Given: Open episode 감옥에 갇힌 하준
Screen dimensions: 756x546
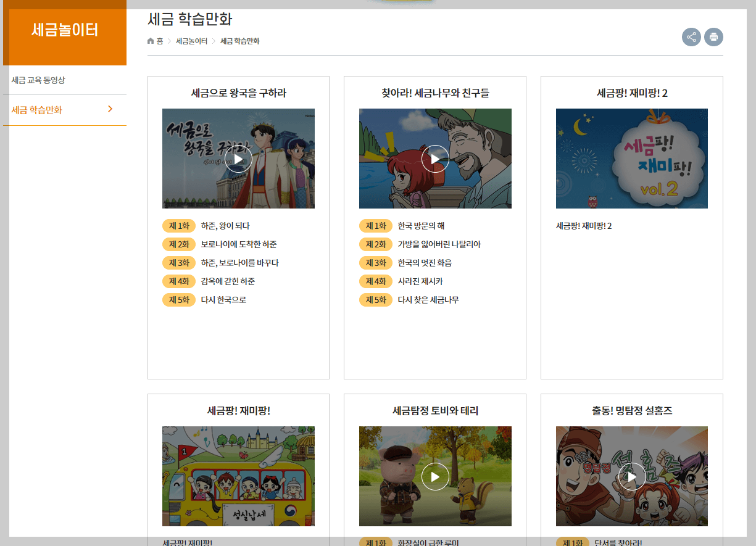Looking at the screenshot, I should coord(228,281).
